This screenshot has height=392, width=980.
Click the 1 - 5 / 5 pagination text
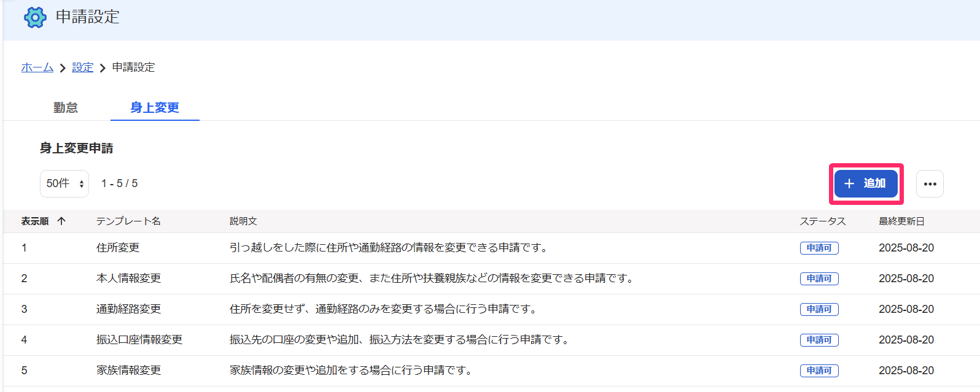tap(120, 183)
